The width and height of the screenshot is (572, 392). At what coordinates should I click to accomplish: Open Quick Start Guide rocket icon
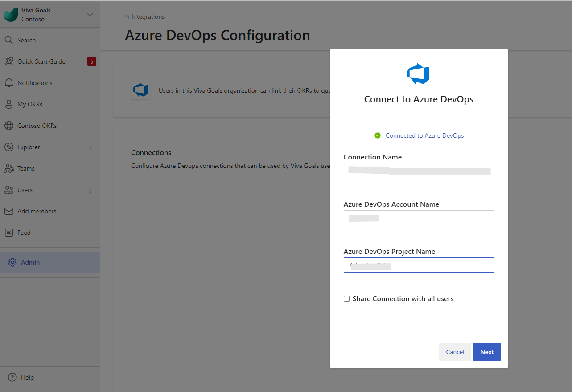pyautogui.click(x=8, y=61)
